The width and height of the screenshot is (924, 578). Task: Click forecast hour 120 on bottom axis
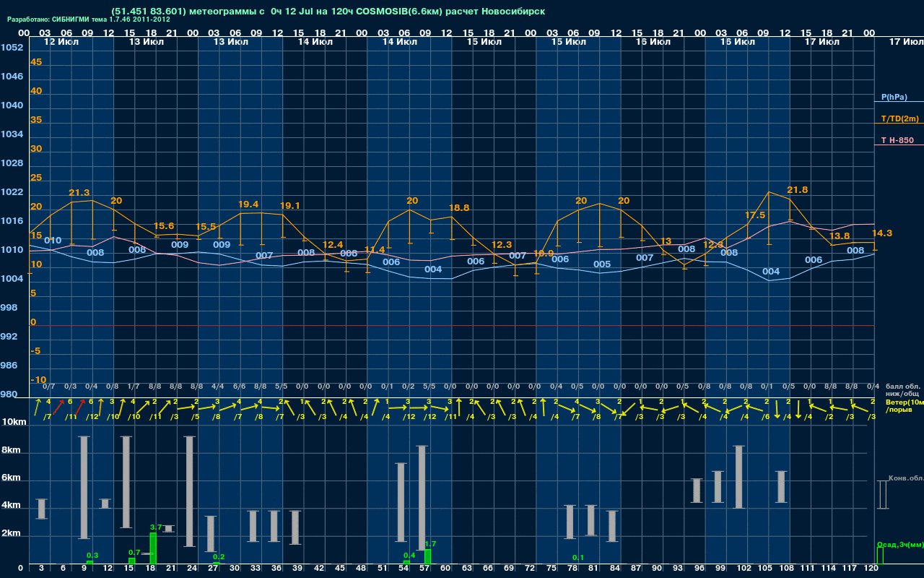click(x=871, y=569)
